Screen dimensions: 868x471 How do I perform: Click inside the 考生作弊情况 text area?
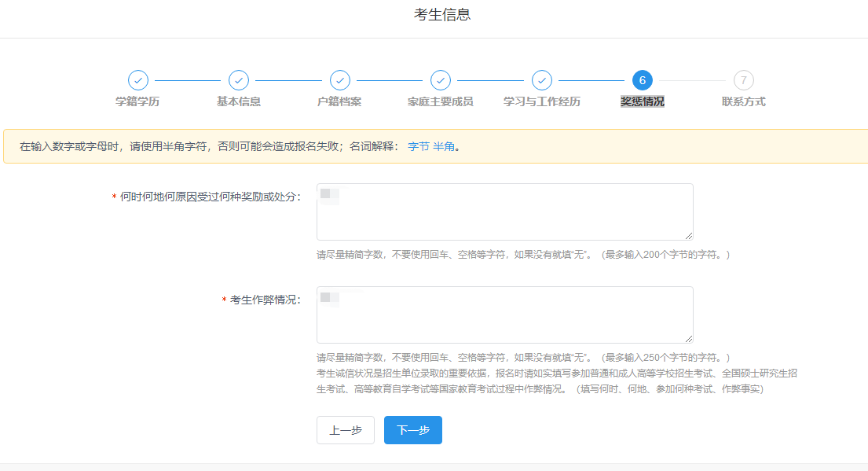[504, 314]
